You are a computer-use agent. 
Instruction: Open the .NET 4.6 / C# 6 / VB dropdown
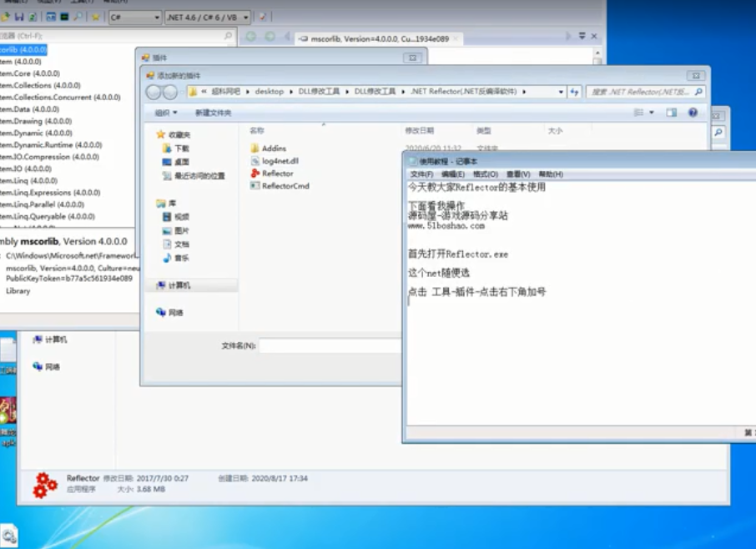click(x=207, y=18)
